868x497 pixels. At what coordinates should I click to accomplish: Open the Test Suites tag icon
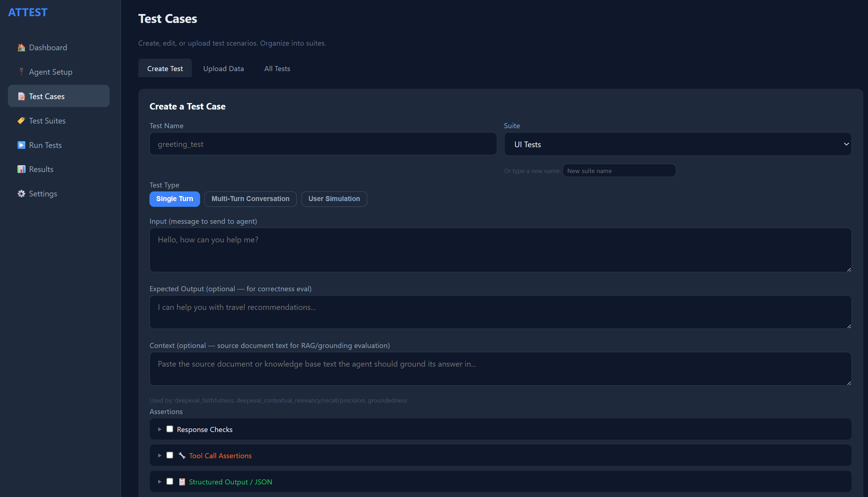click(x=22, y=121)
